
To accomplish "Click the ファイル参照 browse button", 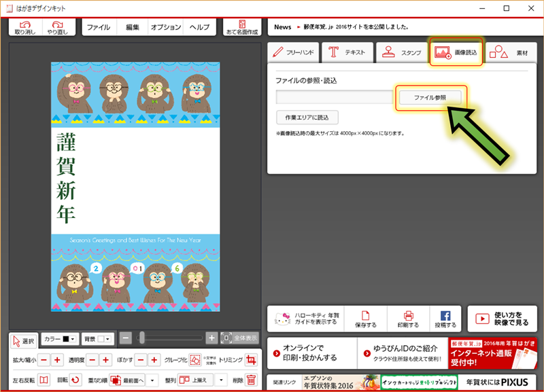I will tap(431, 98).
